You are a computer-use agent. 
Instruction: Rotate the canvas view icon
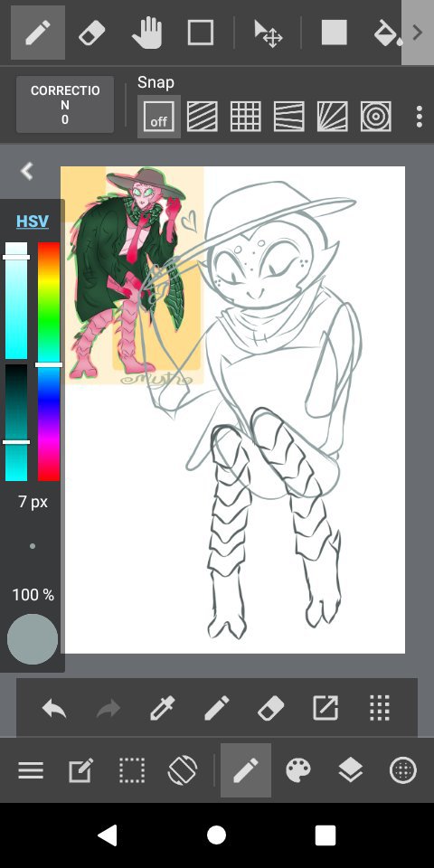click(184, 770)
